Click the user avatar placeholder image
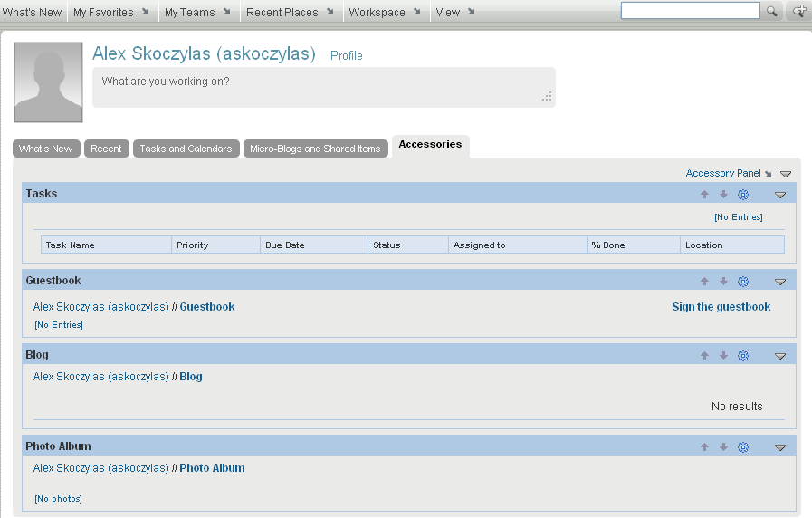 48,82
